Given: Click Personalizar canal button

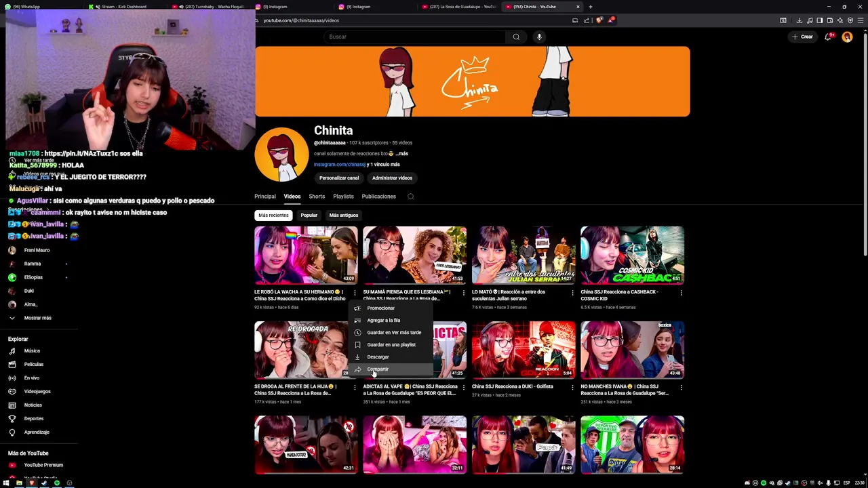Looking at the screenshot, I should click(x=339, y=178).
